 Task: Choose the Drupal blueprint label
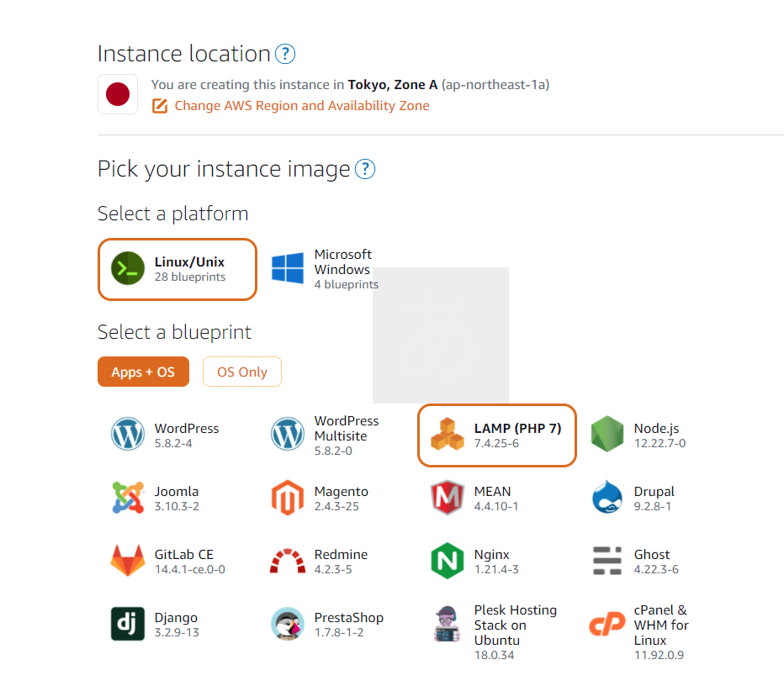tap(654, 491)
